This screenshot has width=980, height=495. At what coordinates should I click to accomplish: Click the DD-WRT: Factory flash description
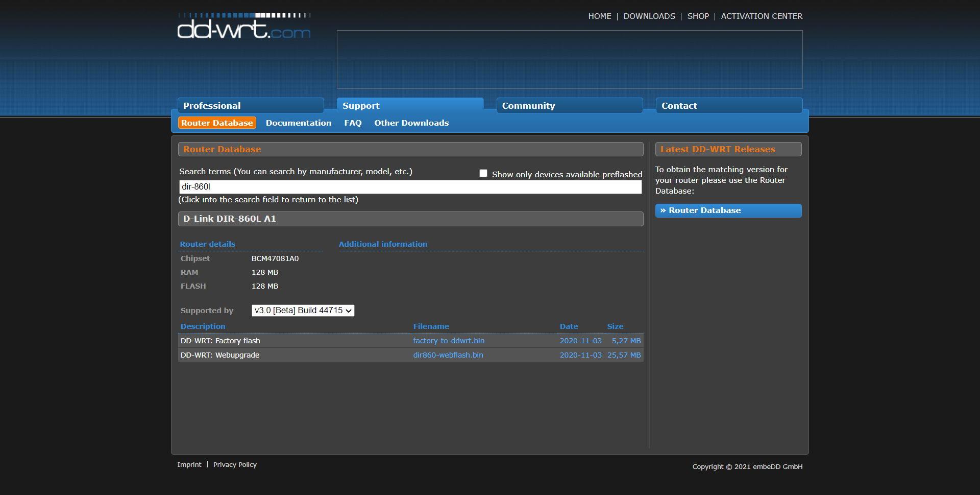[x=220, y=341]
